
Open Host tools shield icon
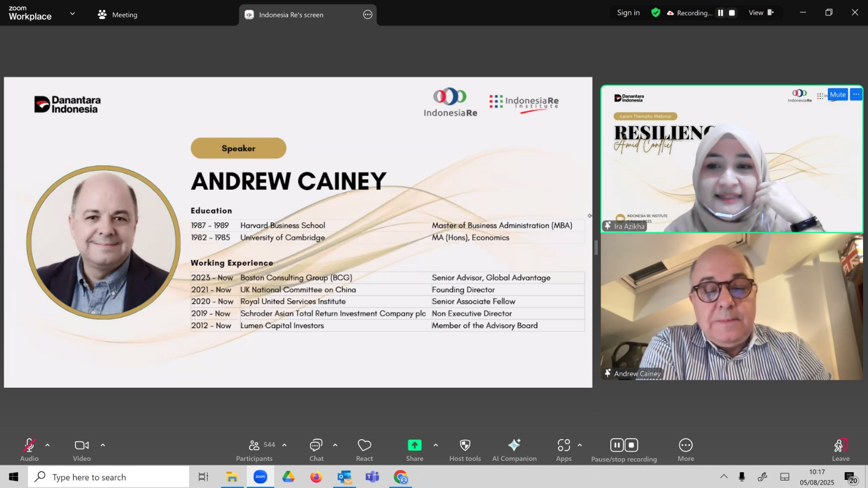point(465,445)
